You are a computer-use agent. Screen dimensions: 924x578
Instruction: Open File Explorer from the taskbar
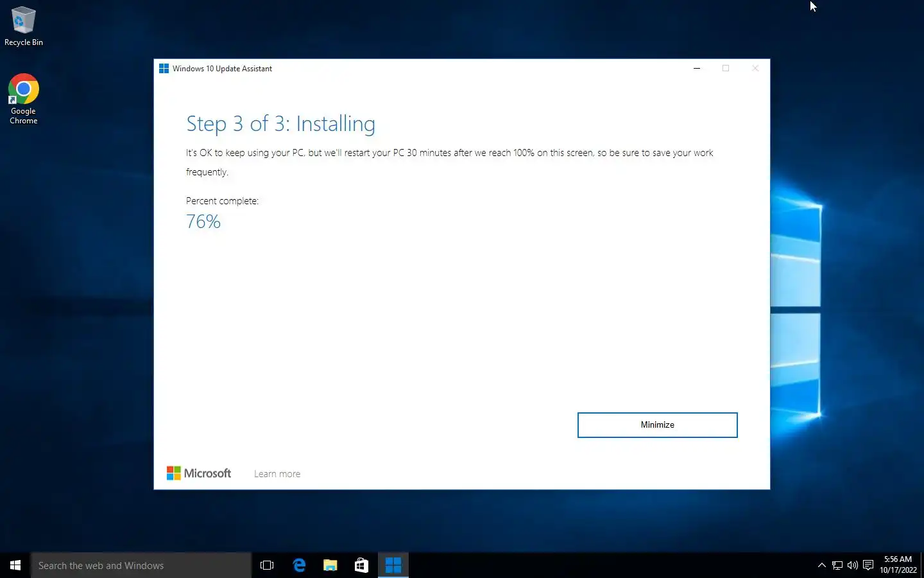tap(330, 565)
